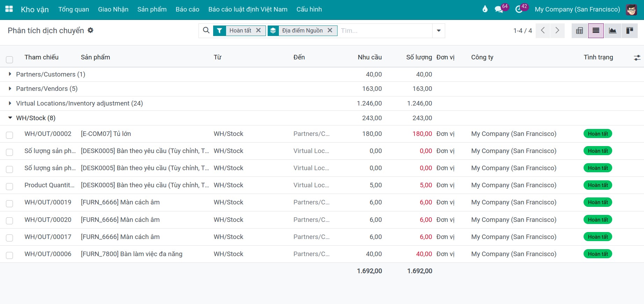Check the WH/OUT/00019 row checkbox
Screen dimensions: 644x304
(x=9, y=203)
